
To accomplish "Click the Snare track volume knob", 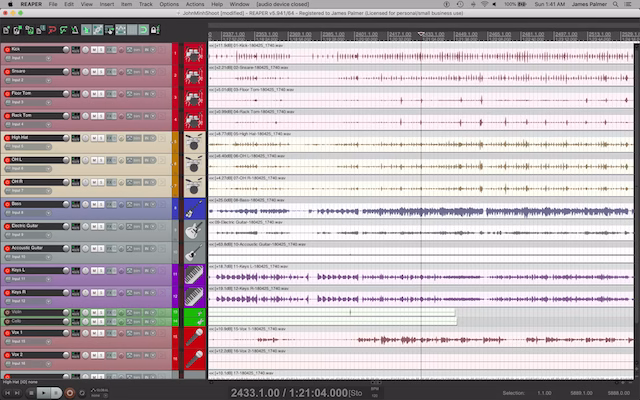I will pyautogui.click(x=66, y=71).
